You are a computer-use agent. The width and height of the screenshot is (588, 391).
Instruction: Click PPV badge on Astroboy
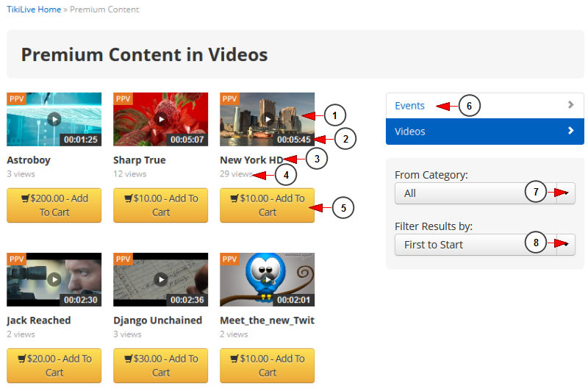(x=16, y=98)
